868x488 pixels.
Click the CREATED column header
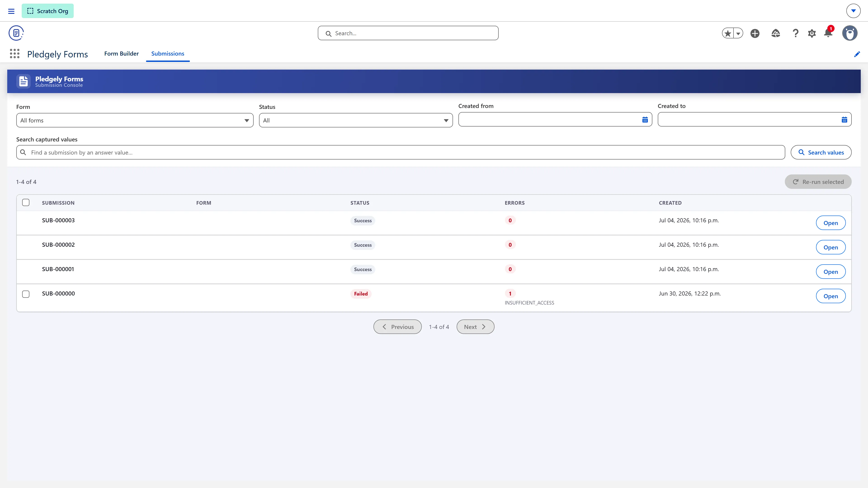(x=670, y=203)
